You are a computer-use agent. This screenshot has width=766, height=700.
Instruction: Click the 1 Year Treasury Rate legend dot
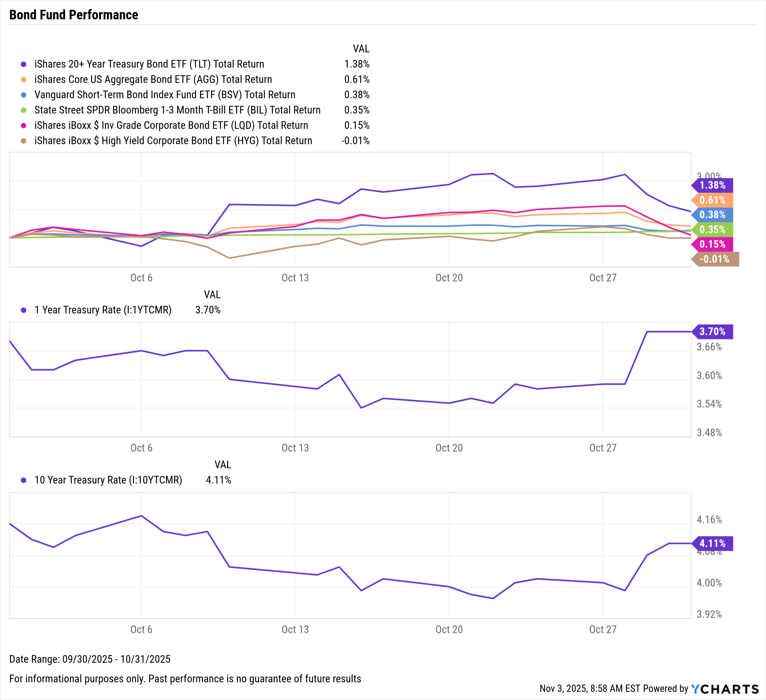(24, 310)
